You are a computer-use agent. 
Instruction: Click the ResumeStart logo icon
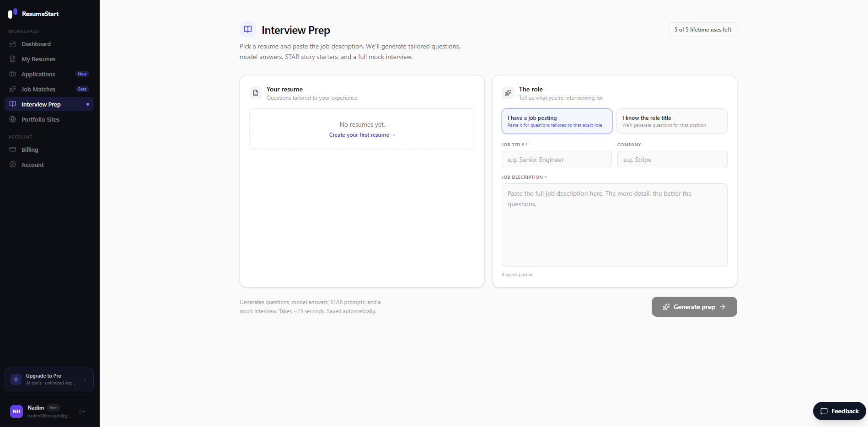[x=13, y=13]
